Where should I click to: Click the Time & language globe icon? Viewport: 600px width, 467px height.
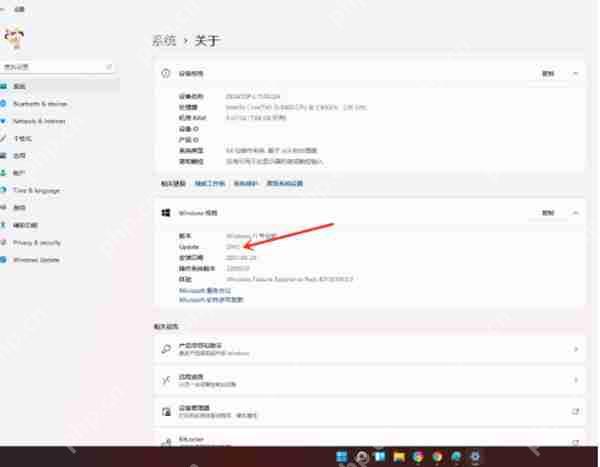point(3,190)
